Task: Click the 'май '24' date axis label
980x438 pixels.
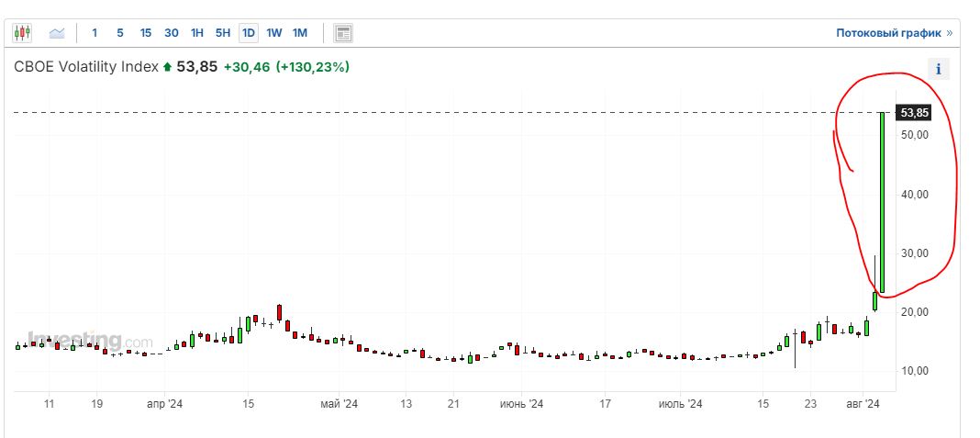Action: point(338,403)
